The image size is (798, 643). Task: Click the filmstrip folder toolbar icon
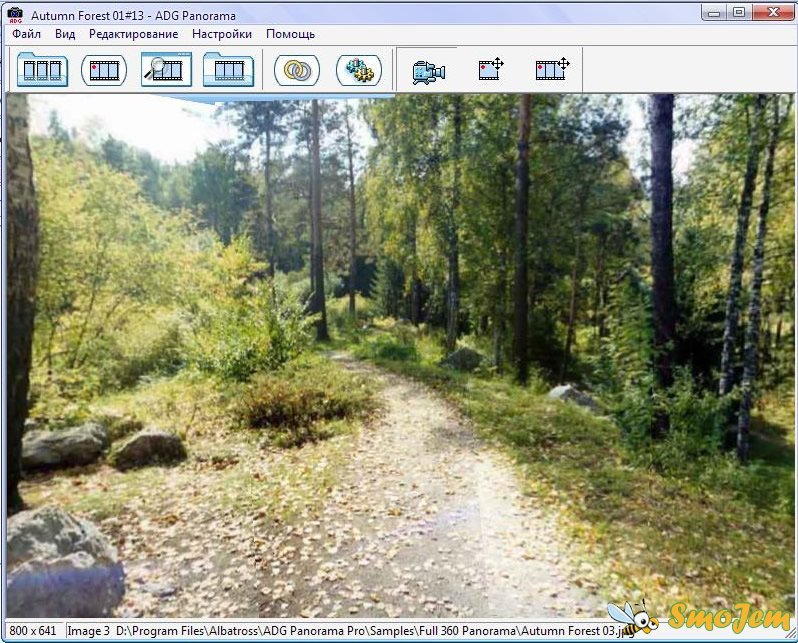228,70
